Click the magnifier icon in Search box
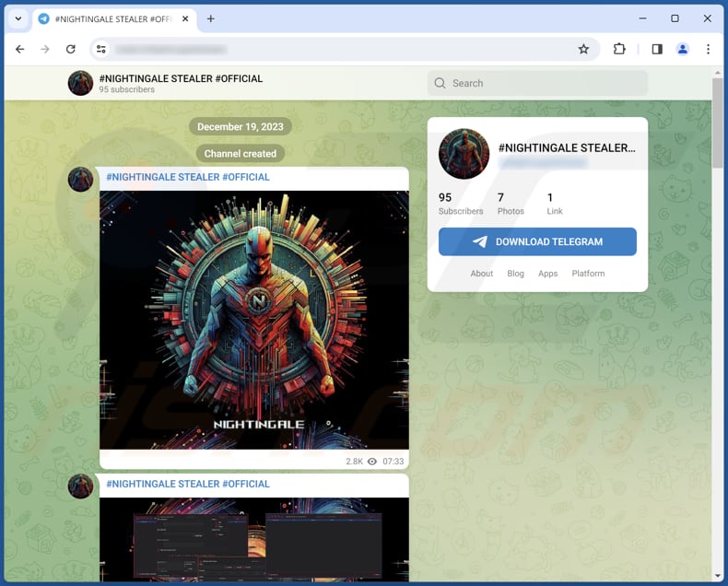728x586 pixels. point(440,83)
